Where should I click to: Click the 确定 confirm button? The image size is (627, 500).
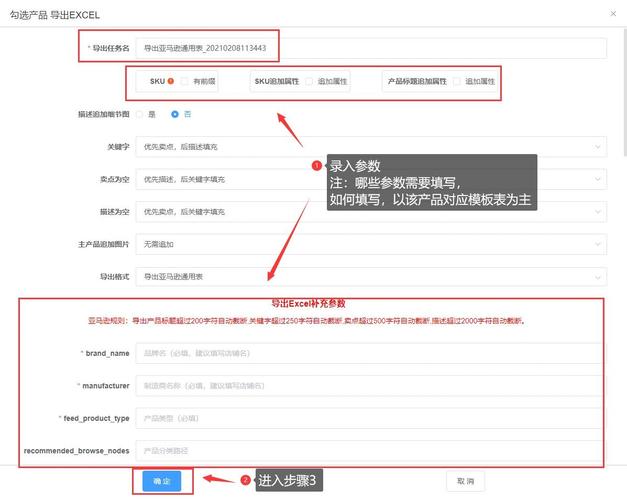click(x=162, y=481)
